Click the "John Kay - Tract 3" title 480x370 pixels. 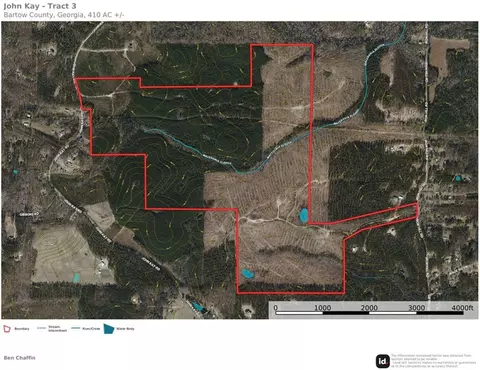point(40,6)
